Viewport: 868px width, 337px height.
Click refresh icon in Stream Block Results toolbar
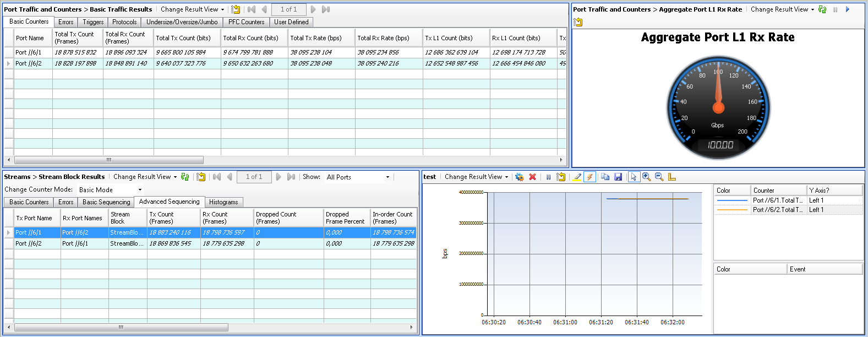185,177
